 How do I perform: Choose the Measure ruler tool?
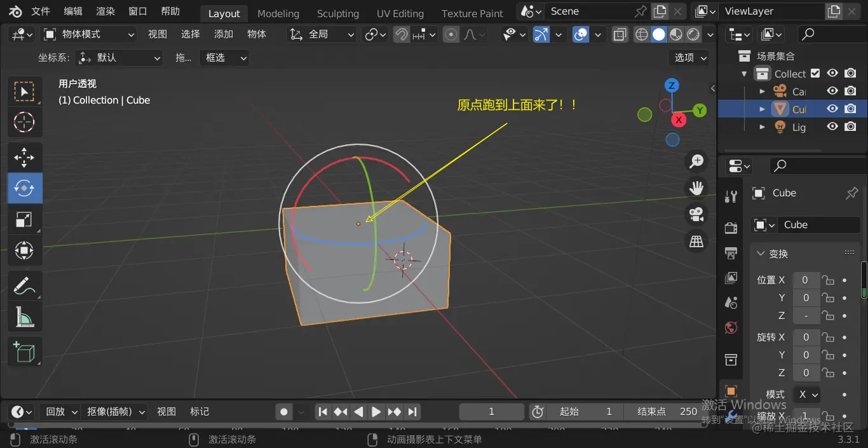24,316
